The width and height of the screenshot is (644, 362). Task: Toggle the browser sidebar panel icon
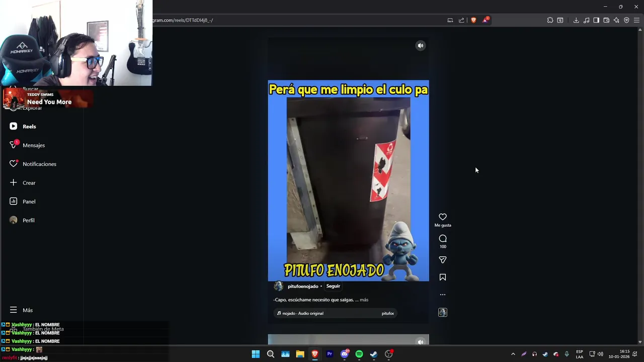[x=596, y=20]
